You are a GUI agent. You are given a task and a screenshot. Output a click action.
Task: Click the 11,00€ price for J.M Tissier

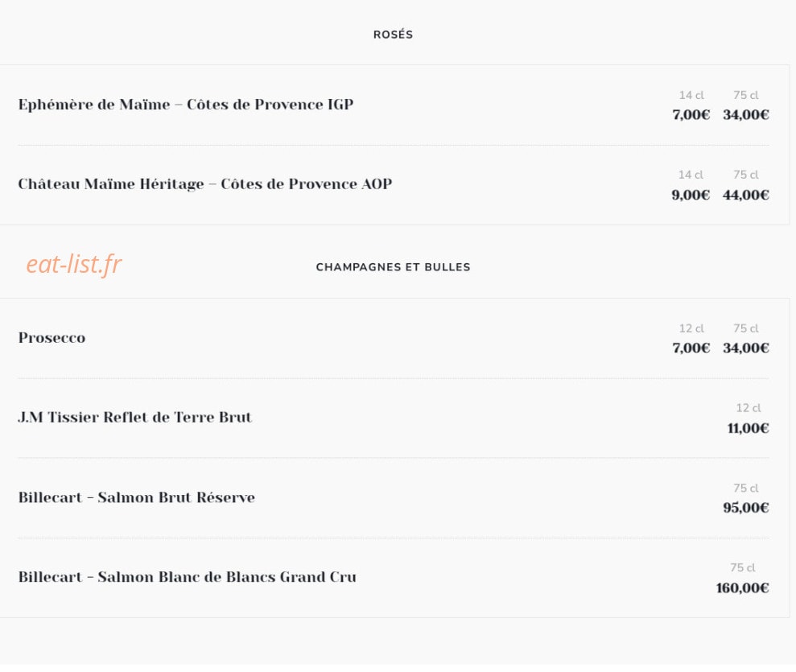point(748,428)
